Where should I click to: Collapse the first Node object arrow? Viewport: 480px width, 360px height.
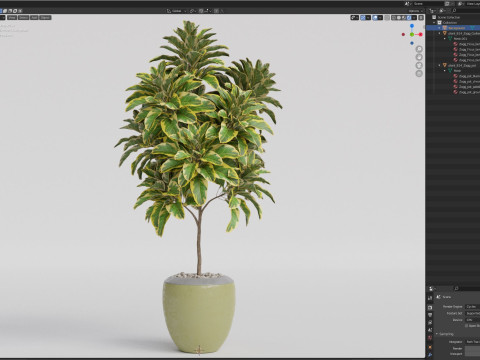coord(445,39)
